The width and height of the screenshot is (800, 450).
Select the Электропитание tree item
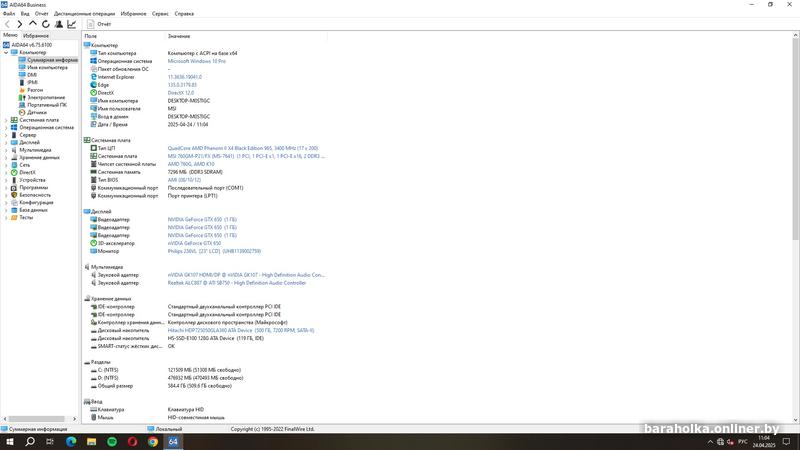coord(42,97)
